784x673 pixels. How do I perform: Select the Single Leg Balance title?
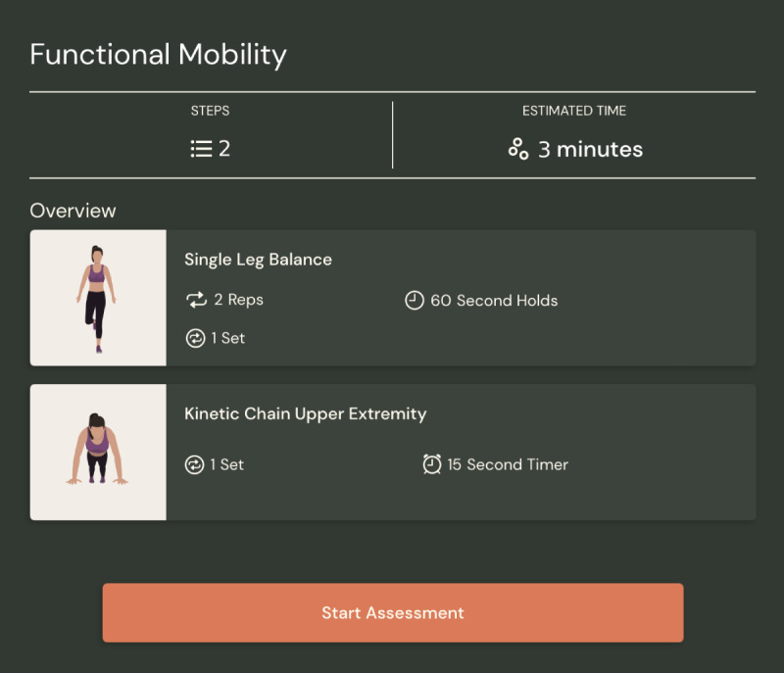[258, 260]
